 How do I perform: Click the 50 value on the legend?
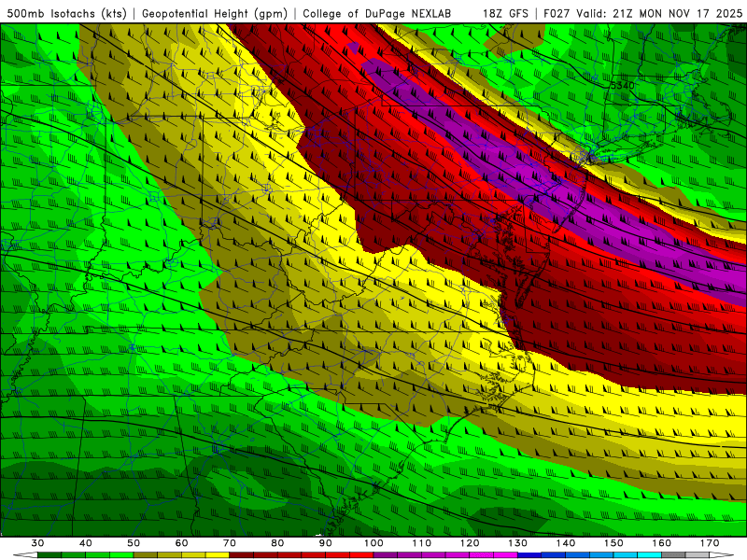134,543
